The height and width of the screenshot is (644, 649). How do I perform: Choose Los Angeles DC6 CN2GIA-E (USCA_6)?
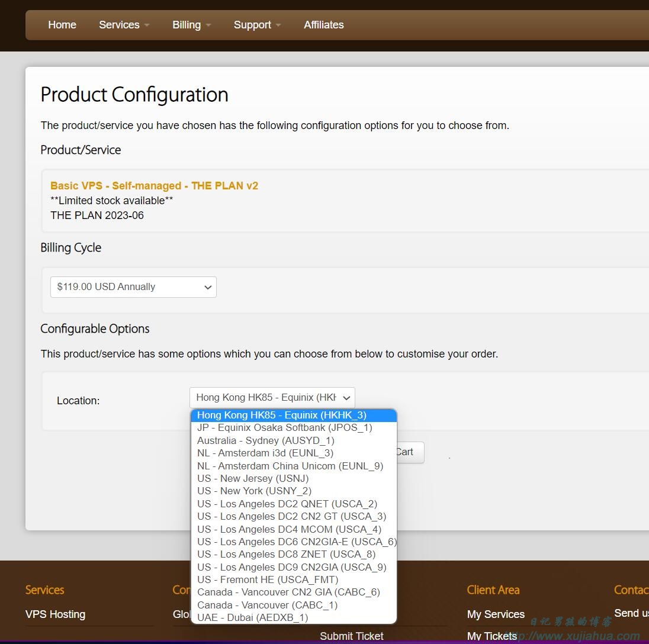pyautogui.click(x=294, y=542)
